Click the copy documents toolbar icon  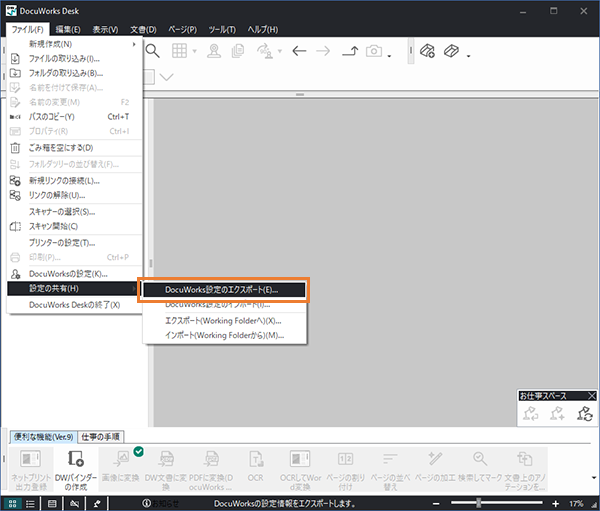point(238,51)
